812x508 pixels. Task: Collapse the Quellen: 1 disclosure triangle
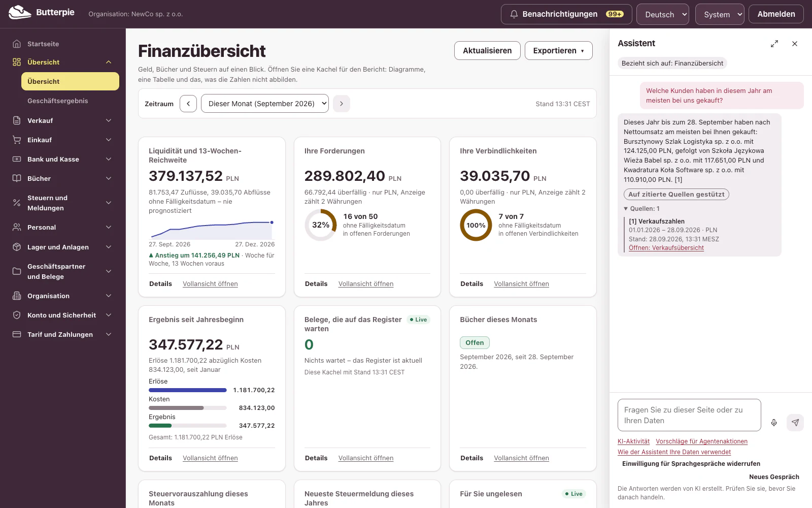click(x=626, y=209)
